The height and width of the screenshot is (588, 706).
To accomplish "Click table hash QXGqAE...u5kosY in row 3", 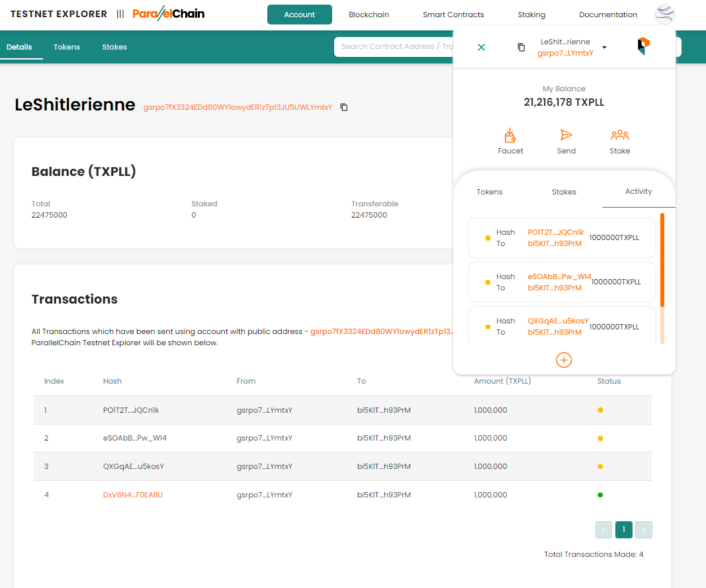I will pos(133,466).
